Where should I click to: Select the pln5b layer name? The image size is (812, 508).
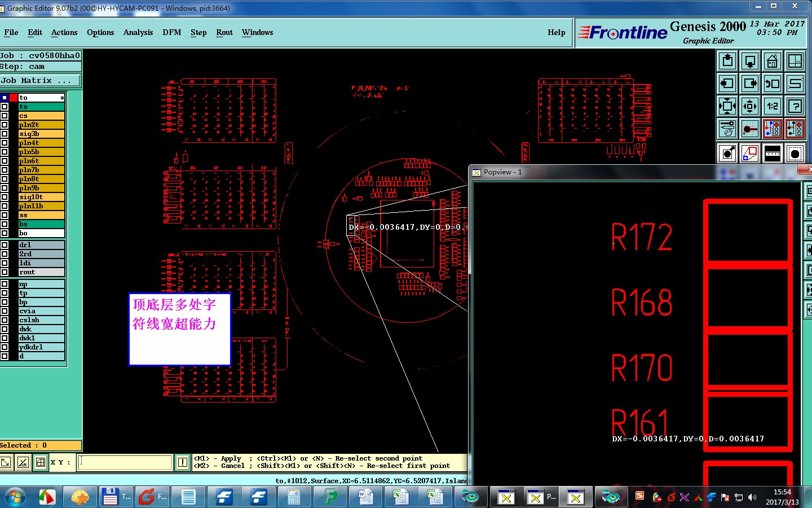point(41,152)
